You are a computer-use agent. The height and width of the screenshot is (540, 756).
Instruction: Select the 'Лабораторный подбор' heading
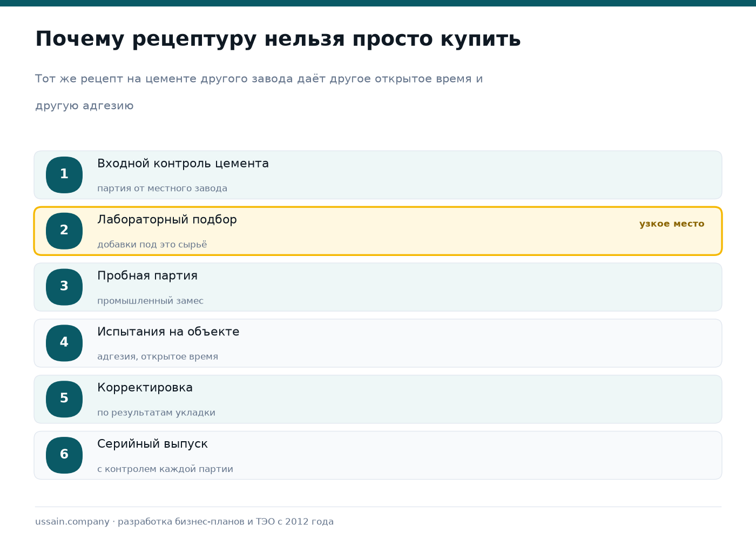coord(167,220)
